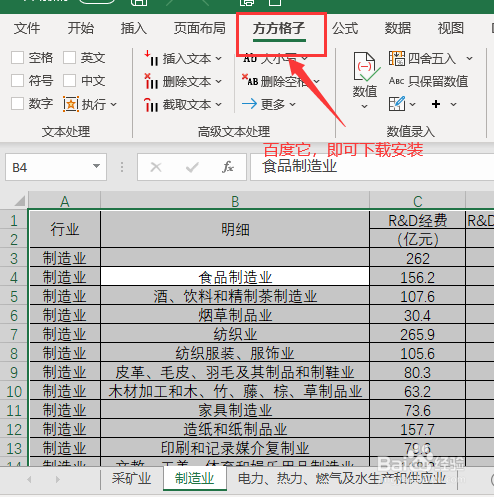Click the Name Box showing B4
The width and height of the screenshot is (494, 497).
point(56,167)
